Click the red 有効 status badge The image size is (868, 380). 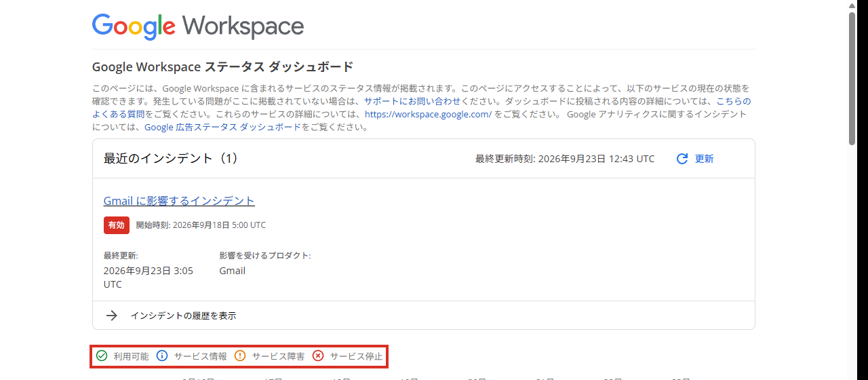coord(117,225)
